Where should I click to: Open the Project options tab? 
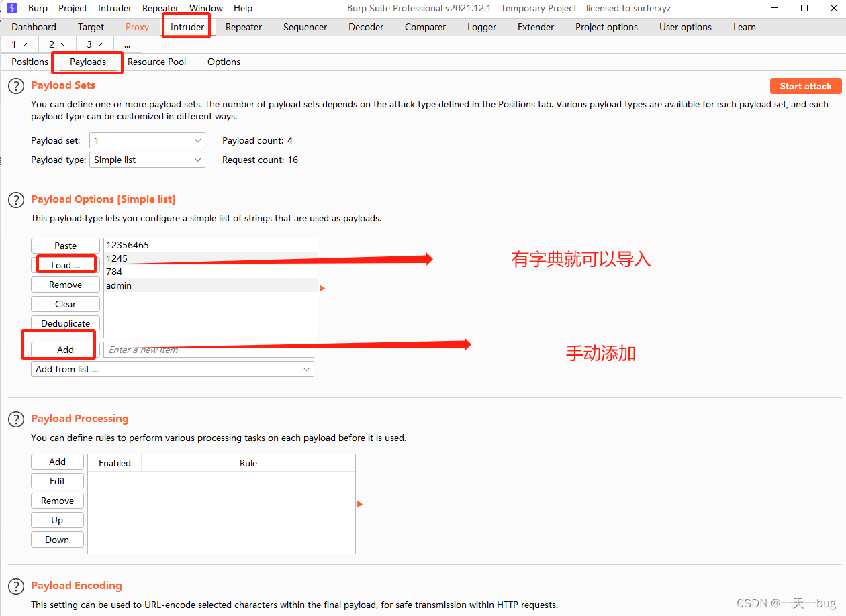(607, 27)
